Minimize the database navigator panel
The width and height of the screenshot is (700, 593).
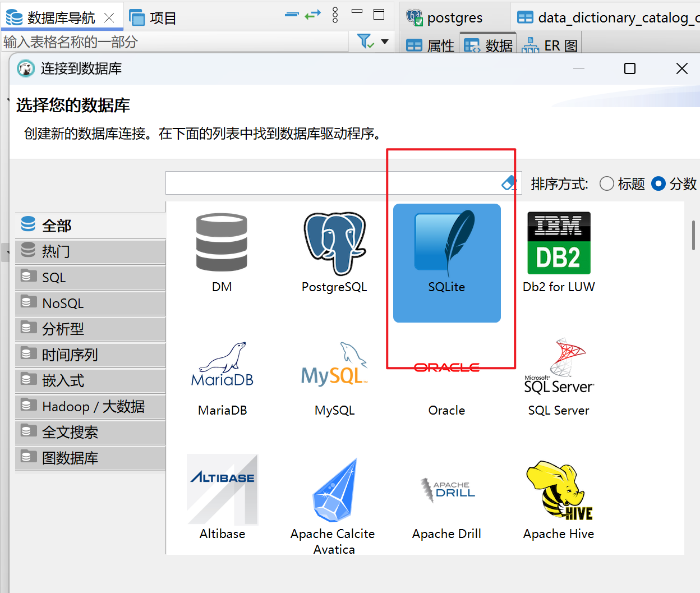point(357,11)
